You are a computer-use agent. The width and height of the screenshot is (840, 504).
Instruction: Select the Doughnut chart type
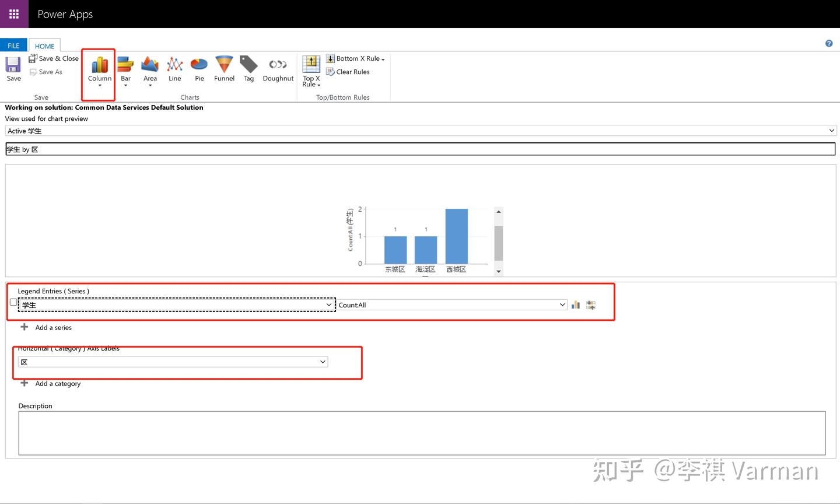(x=278, y=69)
